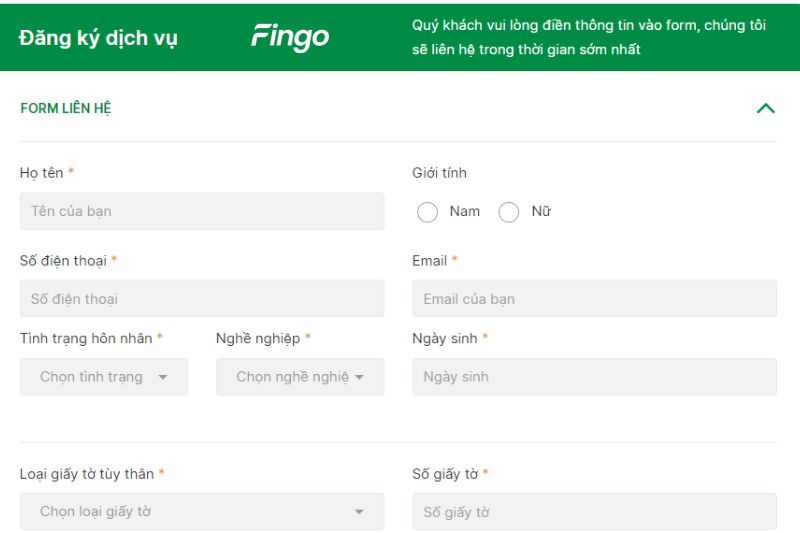Image resolution: width=800 pixels, height=533 pixels.
Task: Open the Nghề nghiệp dropdown
Action: pyautogui.click(x=300, y=377)
